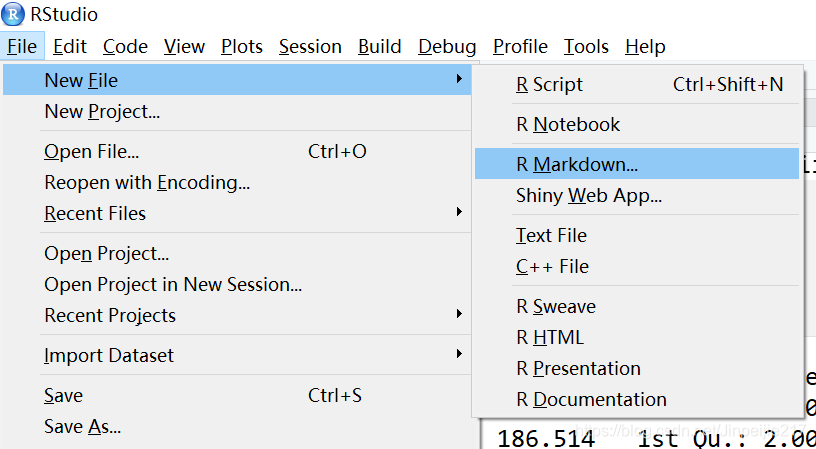The height and width of the screenshot is (449, 816).
Task: Expand the New File submenu
Action: coord(237,80)
